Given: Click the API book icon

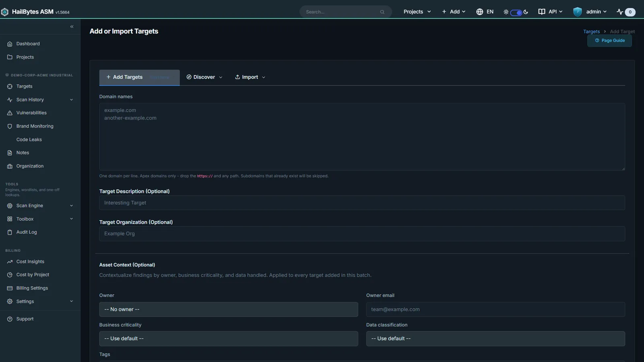Looking at the screenshot, I should tap(542, 12).
